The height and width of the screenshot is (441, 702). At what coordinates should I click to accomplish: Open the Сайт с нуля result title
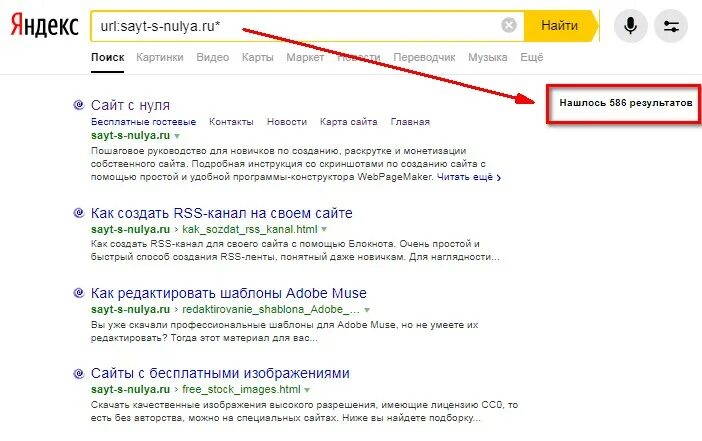pyautogui.click(x=130, y=105)
